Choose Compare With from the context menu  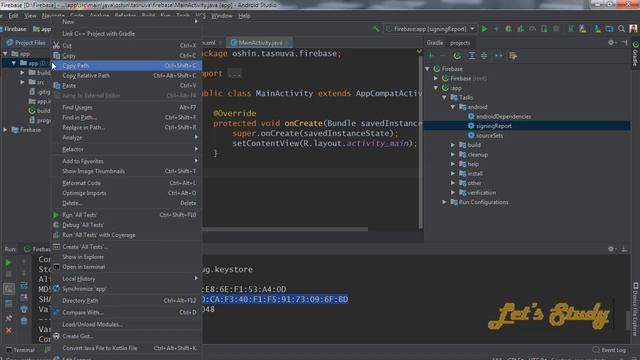click(127, 313)
